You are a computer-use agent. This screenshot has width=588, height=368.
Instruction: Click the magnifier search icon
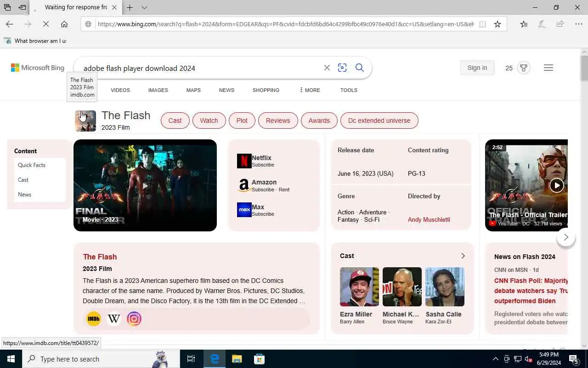tap(360, 68)
